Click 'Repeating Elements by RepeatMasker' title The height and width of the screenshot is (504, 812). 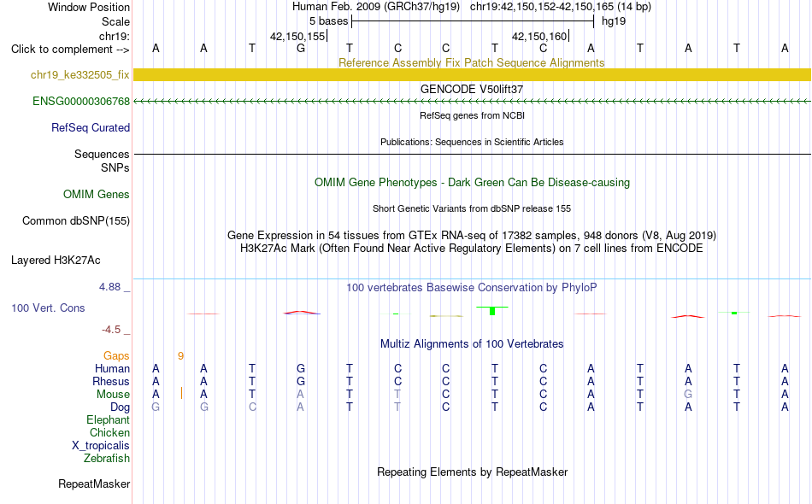point(473,472)
